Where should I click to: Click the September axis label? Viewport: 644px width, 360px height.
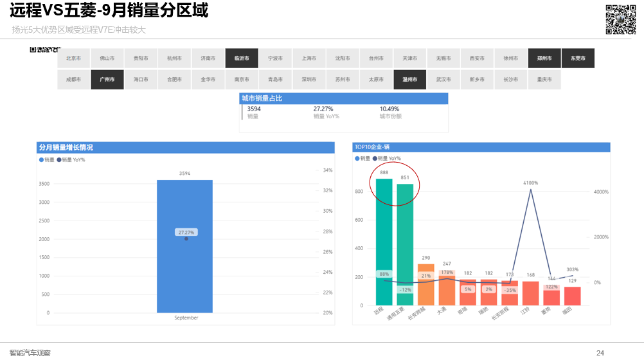tap(186, 318)
